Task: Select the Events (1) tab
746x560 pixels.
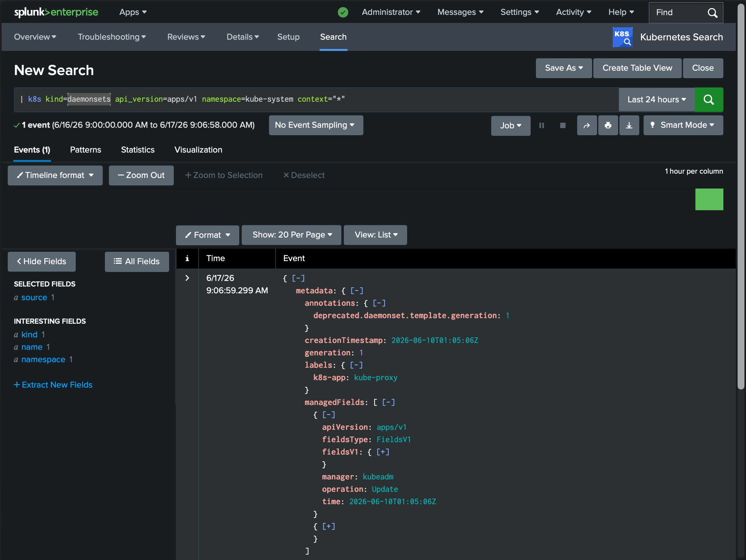Action: pos(32,150)
